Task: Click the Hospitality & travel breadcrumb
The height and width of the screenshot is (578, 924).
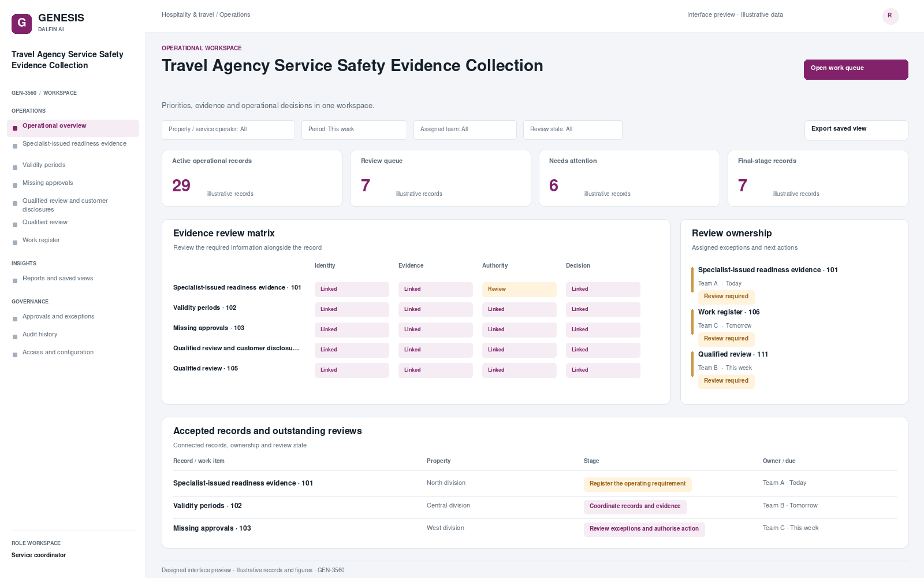Action: tap(188, 15)
